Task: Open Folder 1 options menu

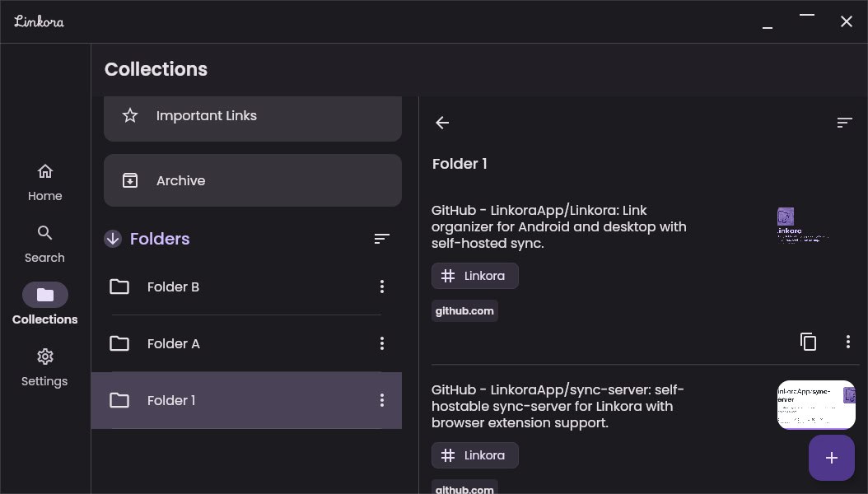Action: click(x=381, y=400)
